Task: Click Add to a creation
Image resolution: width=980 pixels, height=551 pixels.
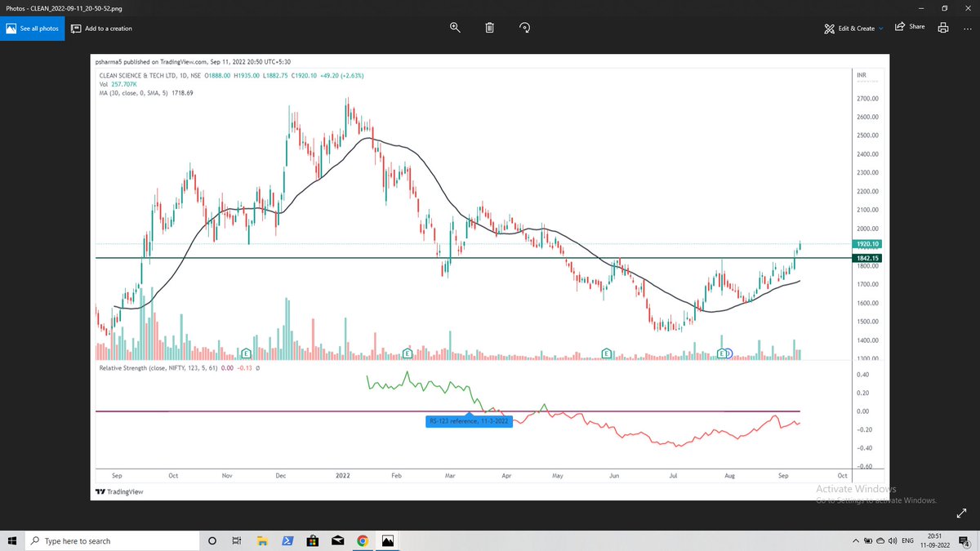Action: 100,28
